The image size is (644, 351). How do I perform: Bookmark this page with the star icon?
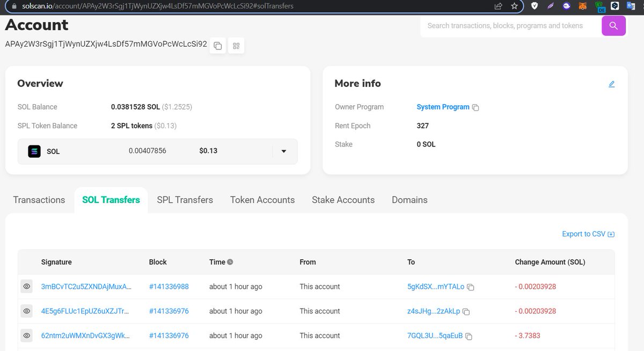coord(514,6)
